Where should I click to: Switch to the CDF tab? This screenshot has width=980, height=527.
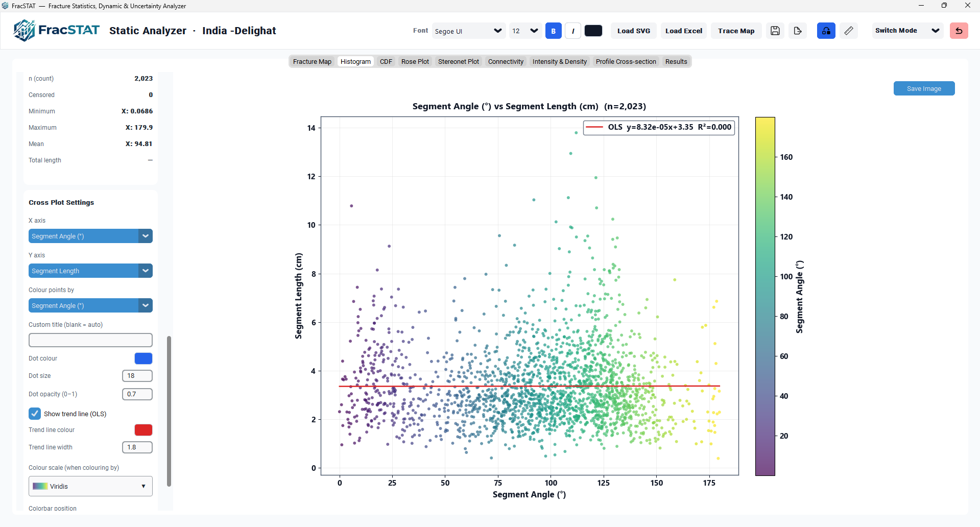pyautogui.click(x=386, y=61)
